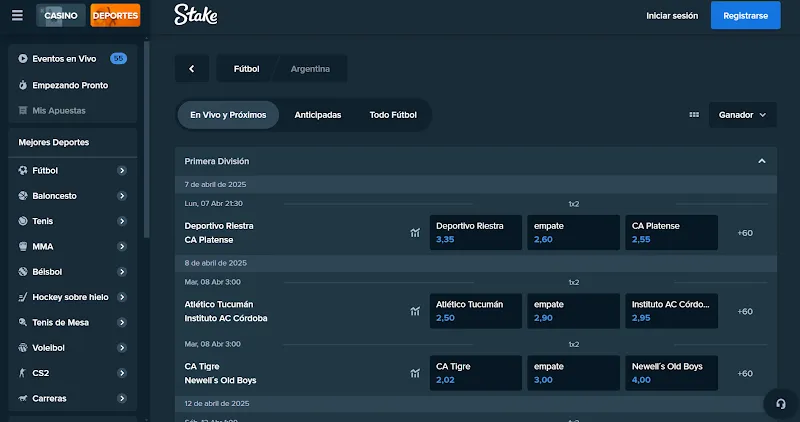Click the Eventos en Vivo play icon
Image resolution: width=800 pixels, height=422 pixels.
pos(22,59)
